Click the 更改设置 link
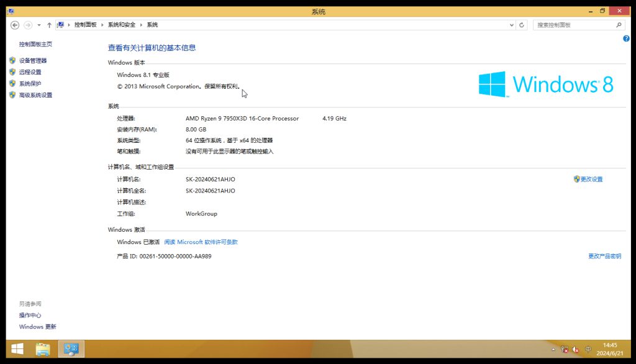636x364 pixels. 591,180
